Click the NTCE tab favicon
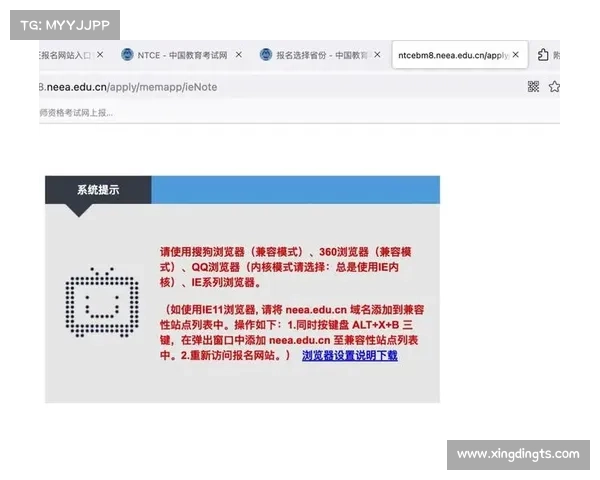 [x=127, y=55]
